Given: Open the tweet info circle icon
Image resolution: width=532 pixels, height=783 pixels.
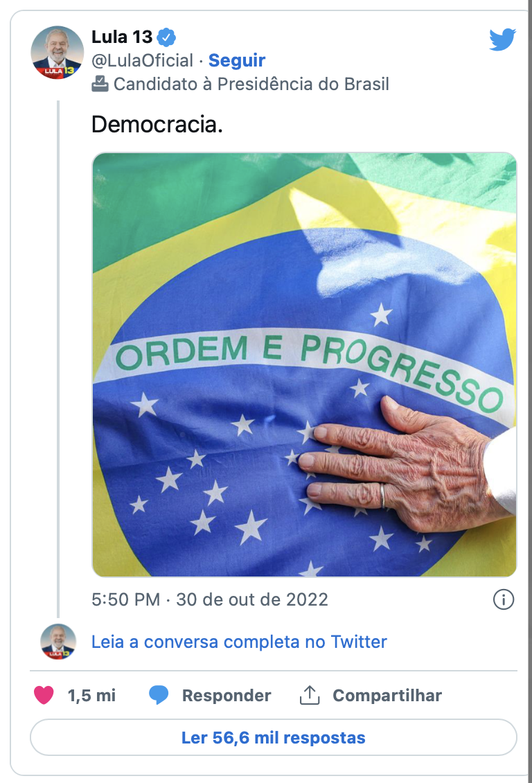Looking at the screenshot, I should click(504, 599).
